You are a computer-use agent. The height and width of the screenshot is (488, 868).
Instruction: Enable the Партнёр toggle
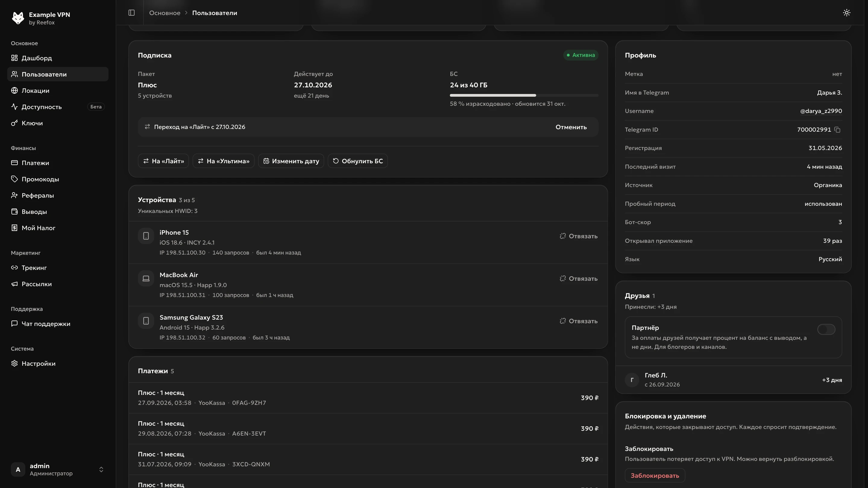tap(826, 329)
